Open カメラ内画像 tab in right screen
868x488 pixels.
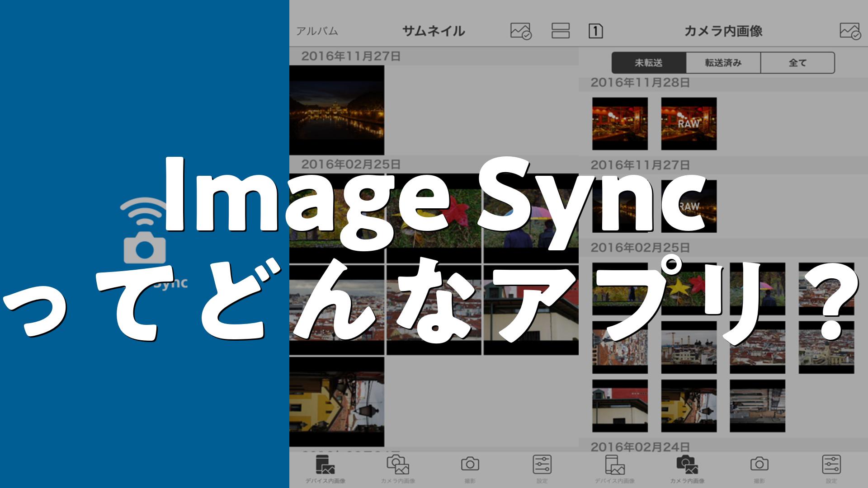coord(687,469)
